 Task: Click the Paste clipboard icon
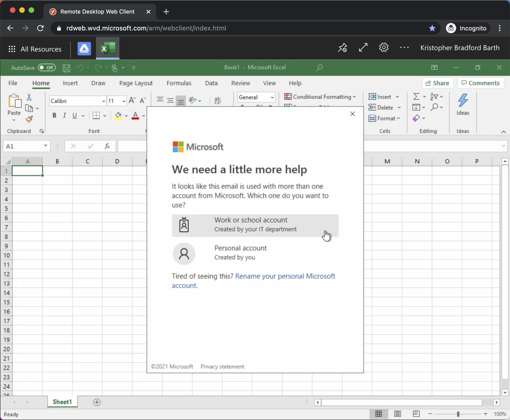point(15,101)
